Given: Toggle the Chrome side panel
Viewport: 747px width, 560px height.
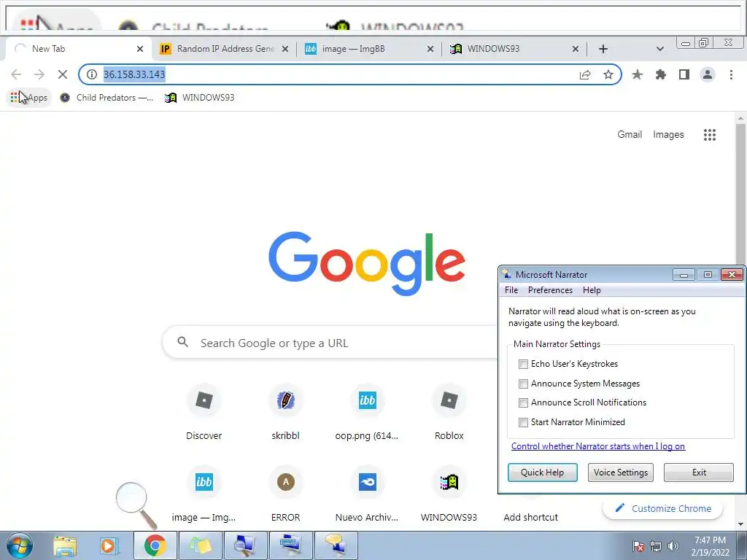Looking at the screenshot, I should coord(684,74).
